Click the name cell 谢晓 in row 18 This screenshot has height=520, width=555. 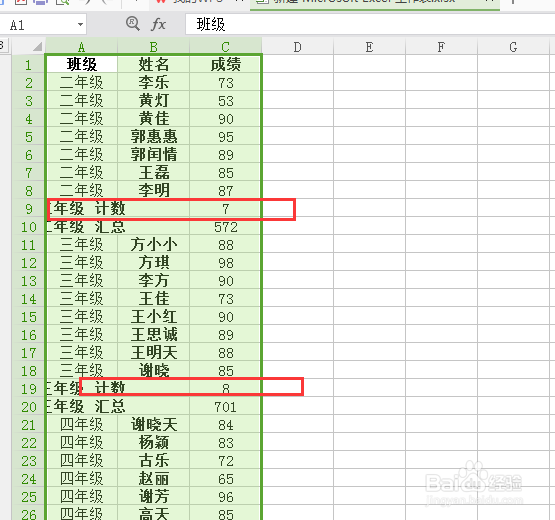pyautogui.click(x=153, y=371)
